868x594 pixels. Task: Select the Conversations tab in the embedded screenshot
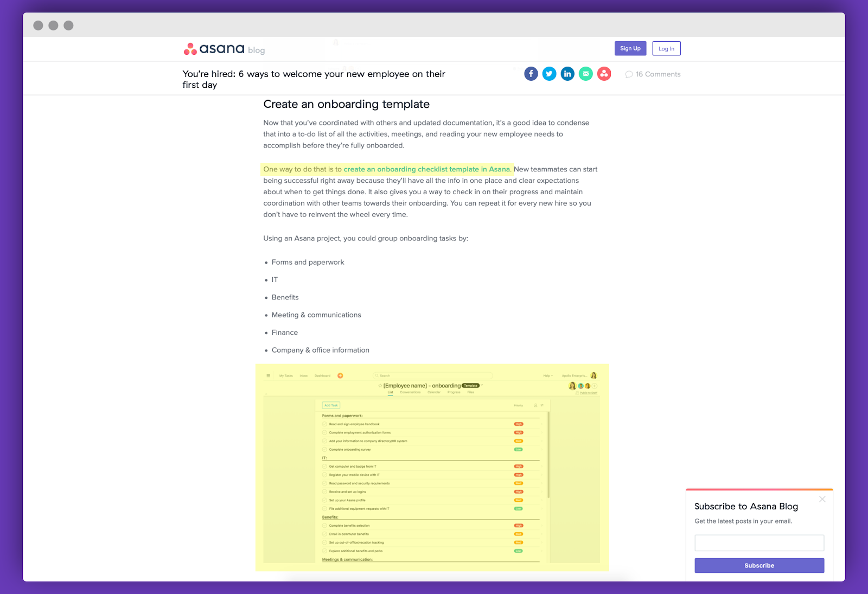pos(410,392)
